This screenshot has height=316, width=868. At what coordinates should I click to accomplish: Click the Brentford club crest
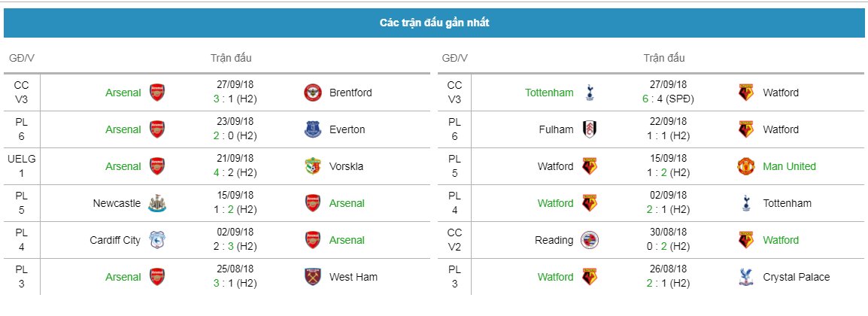tap(313, 93)
